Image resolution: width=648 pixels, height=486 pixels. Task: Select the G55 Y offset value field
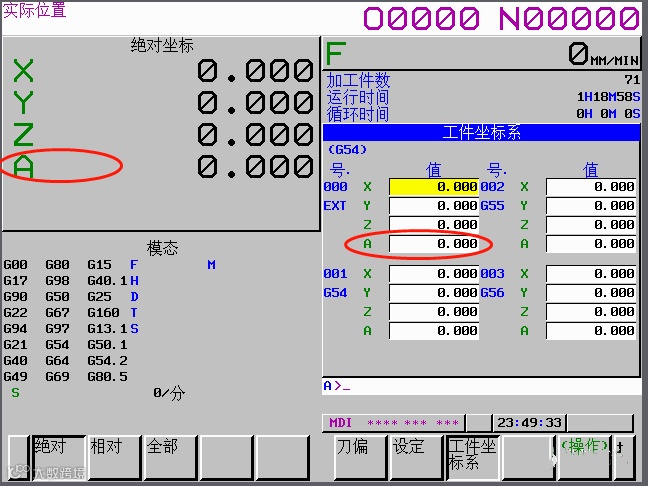pyautogui.click(x=591, y=206)
